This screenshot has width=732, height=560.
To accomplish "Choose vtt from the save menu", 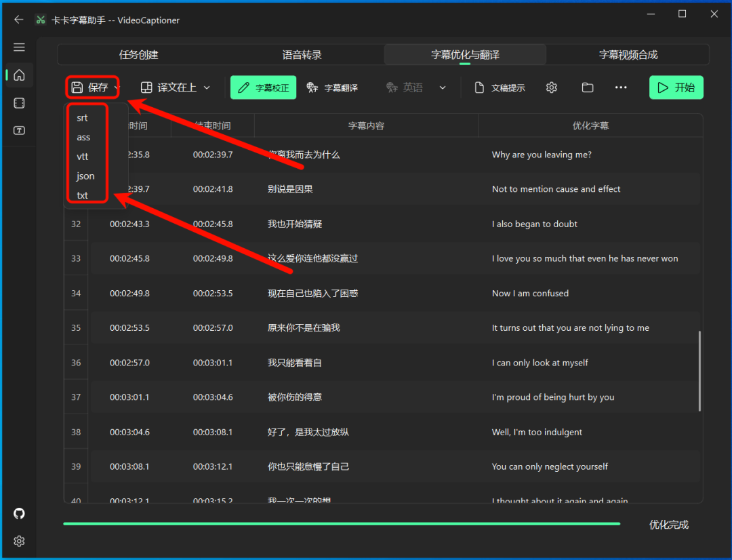I will (x=83, y=157).
